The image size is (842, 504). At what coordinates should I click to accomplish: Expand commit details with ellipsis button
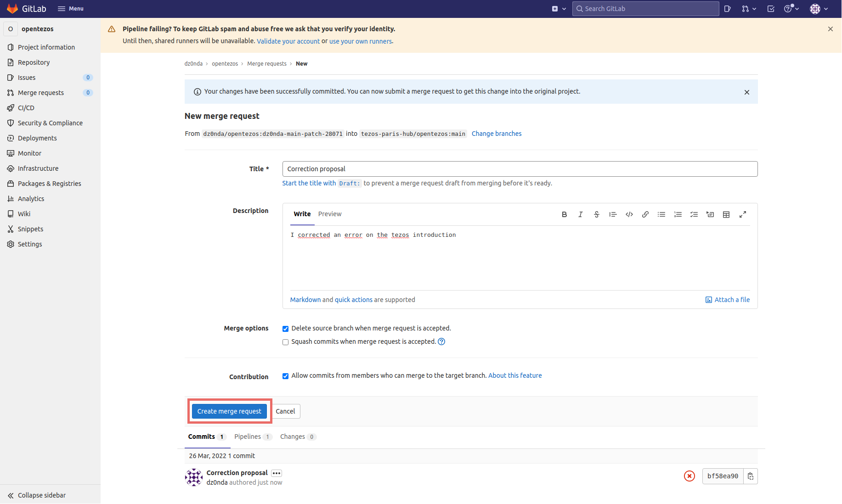click(276, 473)
